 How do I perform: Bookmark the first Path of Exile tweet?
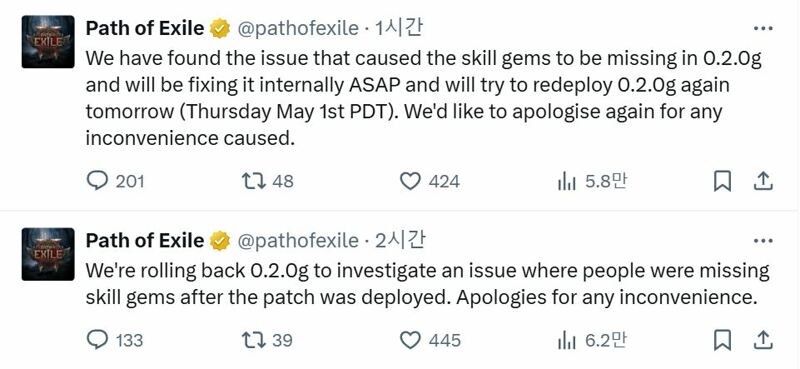coord(722,181)
